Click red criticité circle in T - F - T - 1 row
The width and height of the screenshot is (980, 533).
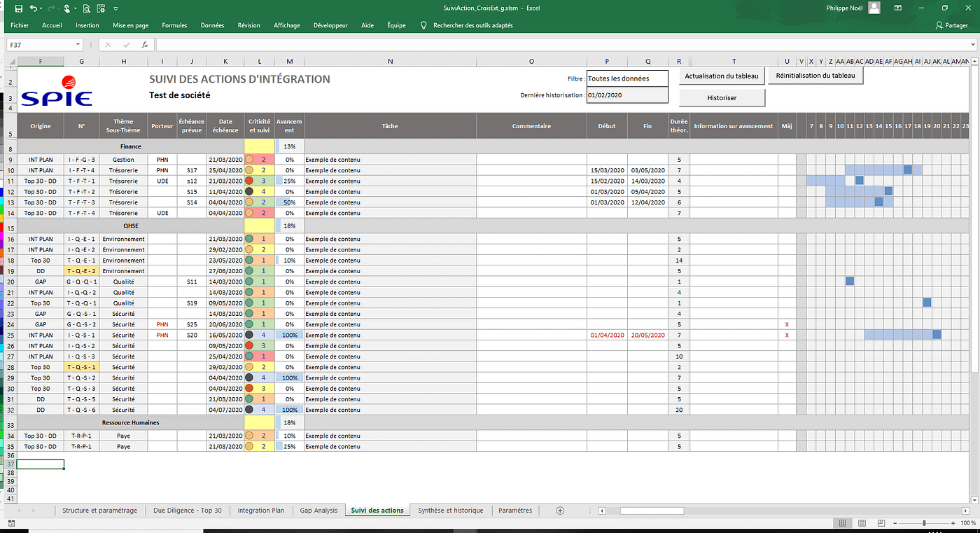[x=249, y=181]
